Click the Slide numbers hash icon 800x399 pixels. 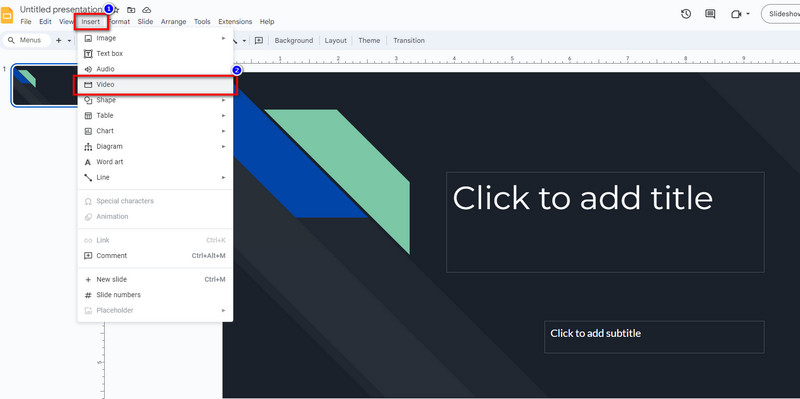[88, 295]
